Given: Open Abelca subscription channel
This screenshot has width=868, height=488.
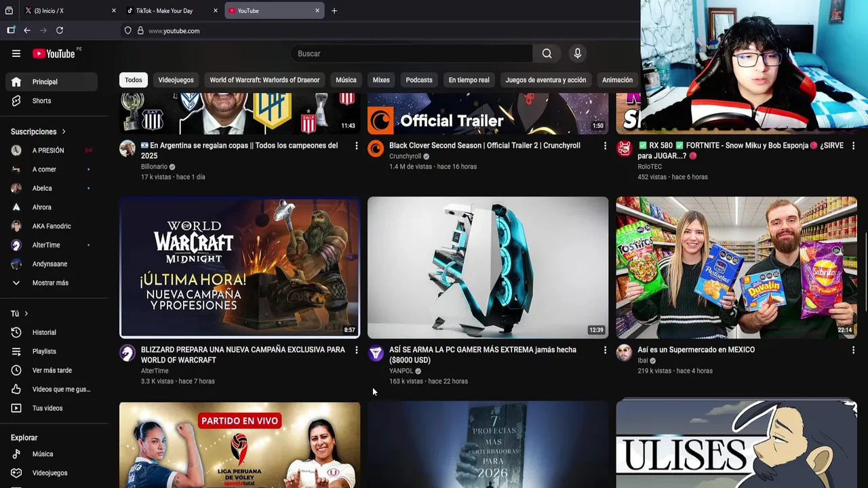Looking at the screenshot, I should [x=52, y=188].
